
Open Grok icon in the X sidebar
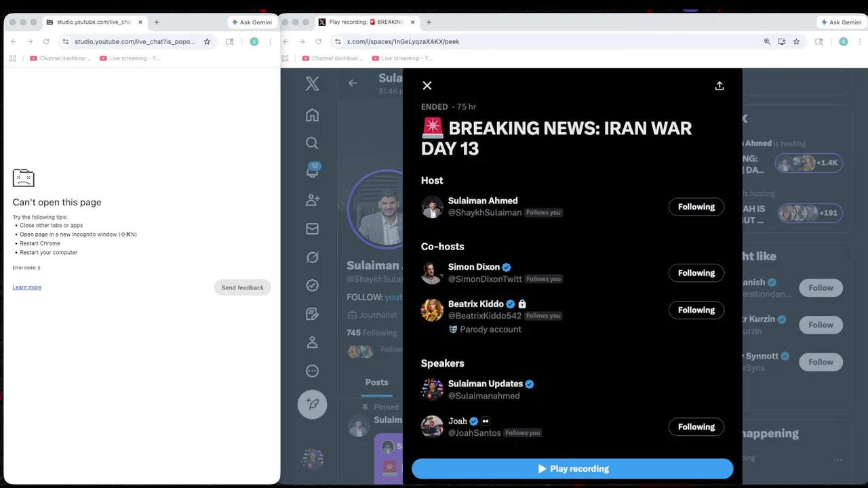click(x=312, y=257)
